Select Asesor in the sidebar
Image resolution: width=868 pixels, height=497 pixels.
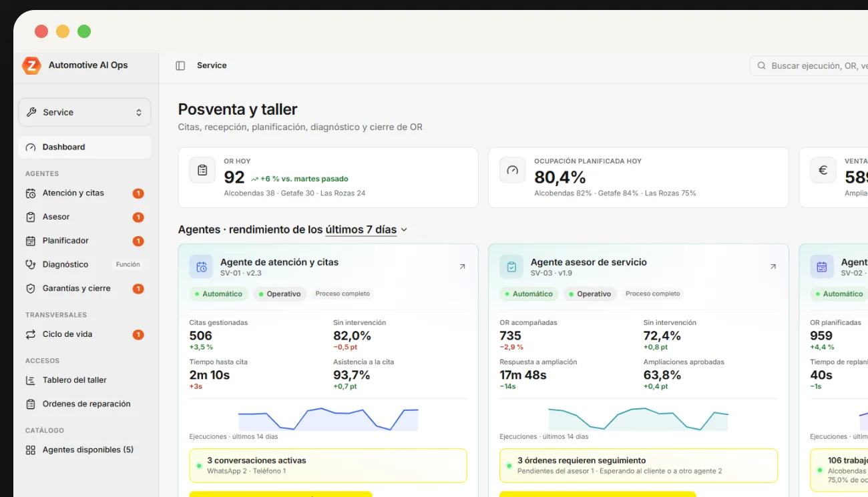click(x=85, y=217)
